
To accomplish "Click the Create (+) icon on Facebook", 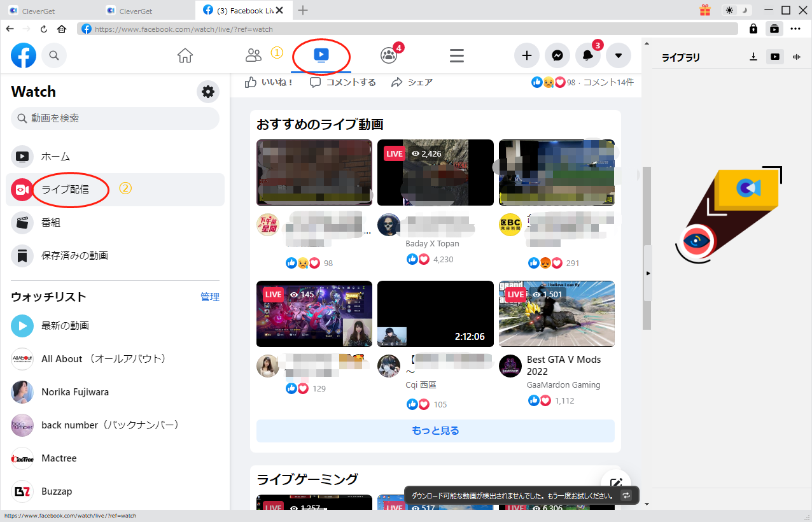I will [x=526, y=55].
